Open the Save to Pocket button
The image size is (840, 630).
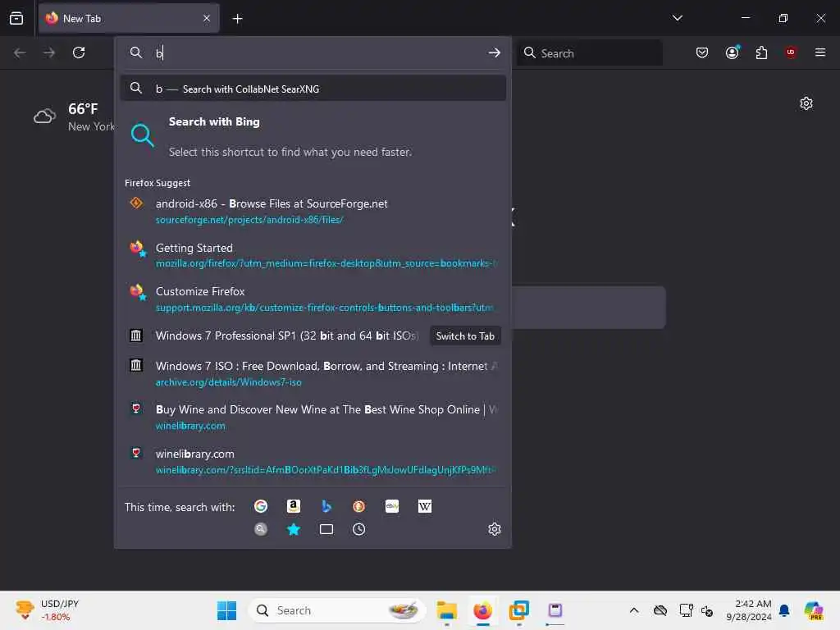pyautogui.click(x=702, y=52)
